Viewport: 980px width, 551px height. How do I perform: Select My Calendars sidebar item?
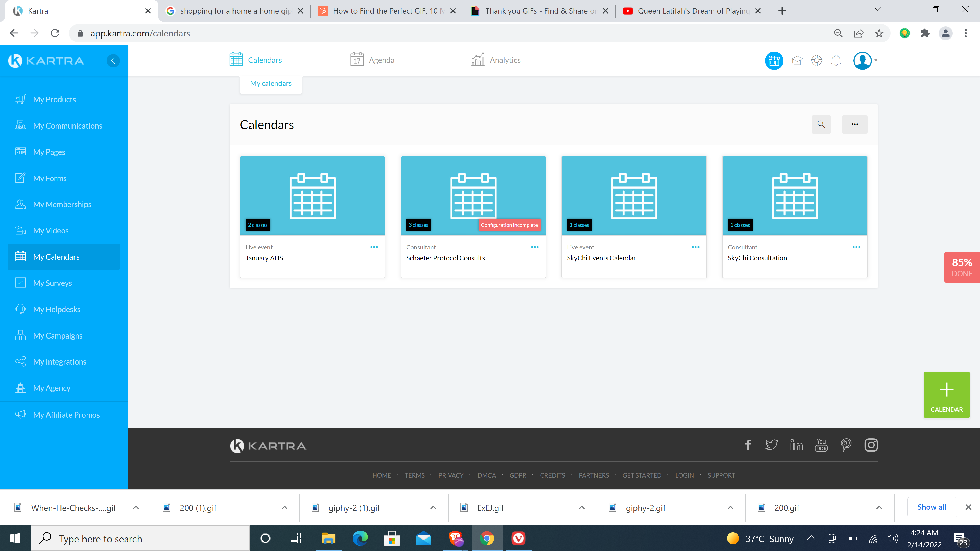point(64,257)
